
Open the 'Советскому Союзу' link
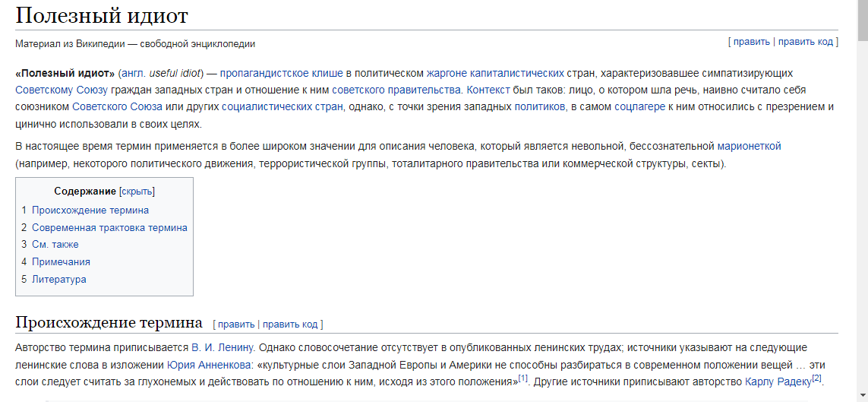click(x=62, y=90)
